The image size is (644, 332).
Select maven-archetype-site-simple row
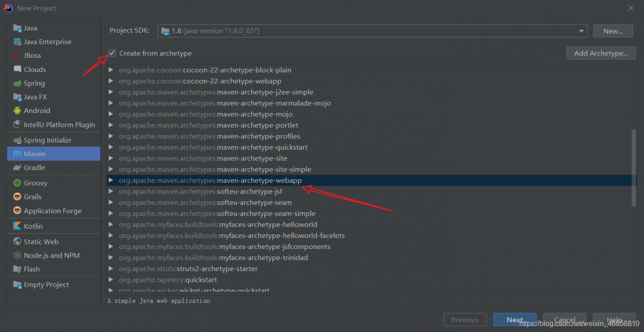coord(371,170)
